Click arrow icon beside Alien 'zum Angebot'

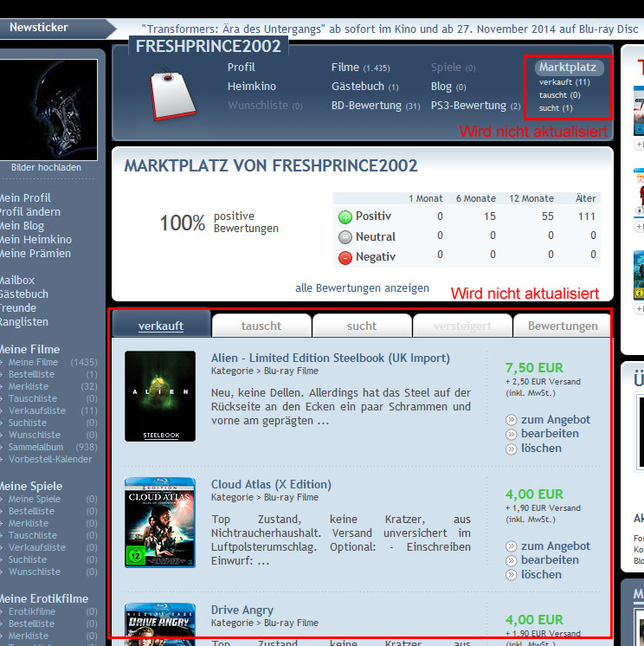pyautogui.click(x=512, y=420)
